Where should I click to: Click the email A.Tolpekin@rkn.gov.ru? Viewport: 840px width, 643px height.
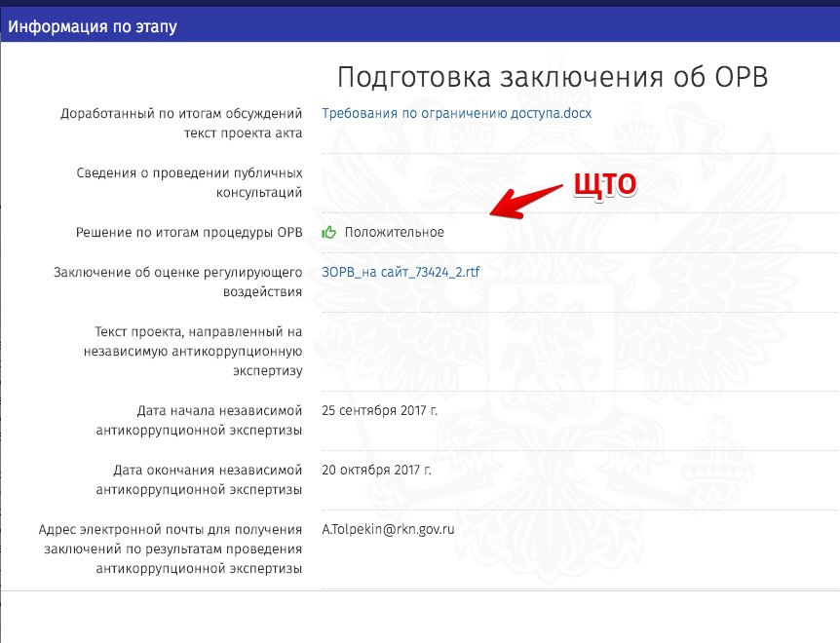point(388,529)
